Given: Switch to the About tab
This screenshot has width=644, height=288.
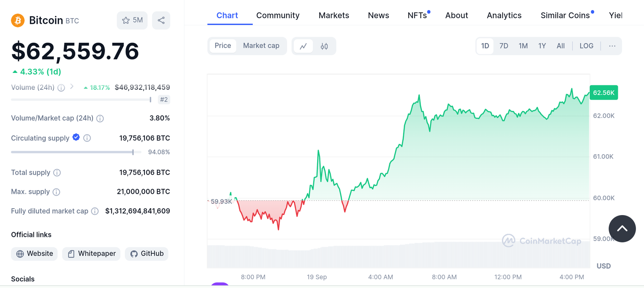Looking at the screenshot, I should click(x=456, y=15).
